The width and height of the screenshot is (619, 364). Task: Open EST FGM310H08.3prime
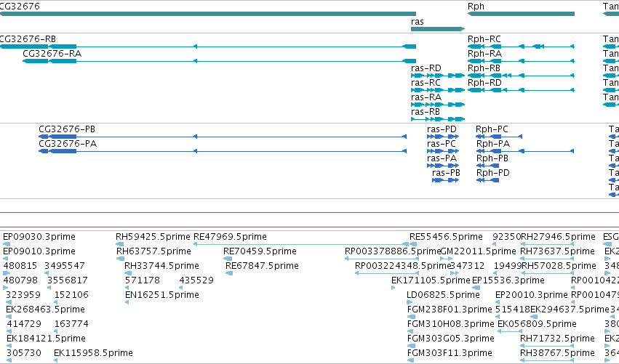(x=450, y=324)
